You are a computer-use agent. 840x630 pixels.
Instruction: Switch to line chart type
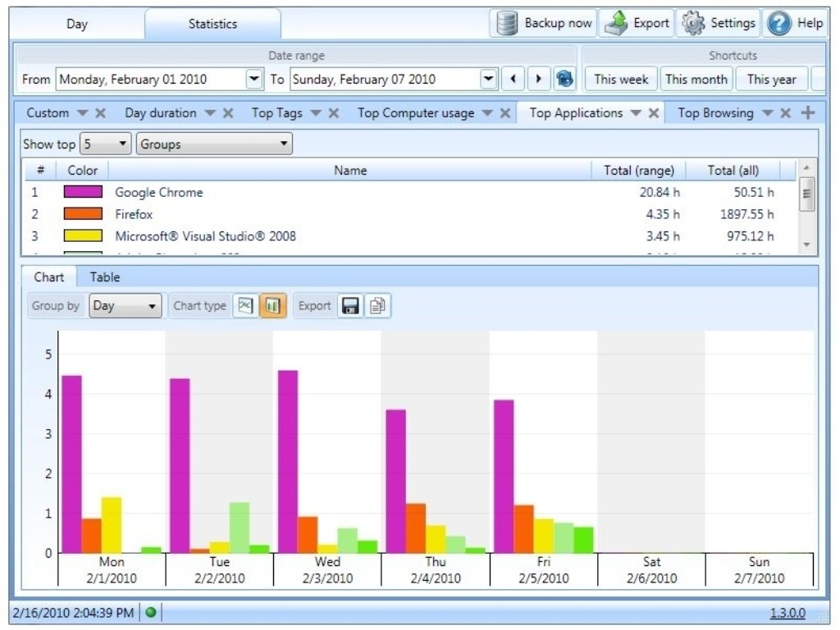(x=245, y=306)
